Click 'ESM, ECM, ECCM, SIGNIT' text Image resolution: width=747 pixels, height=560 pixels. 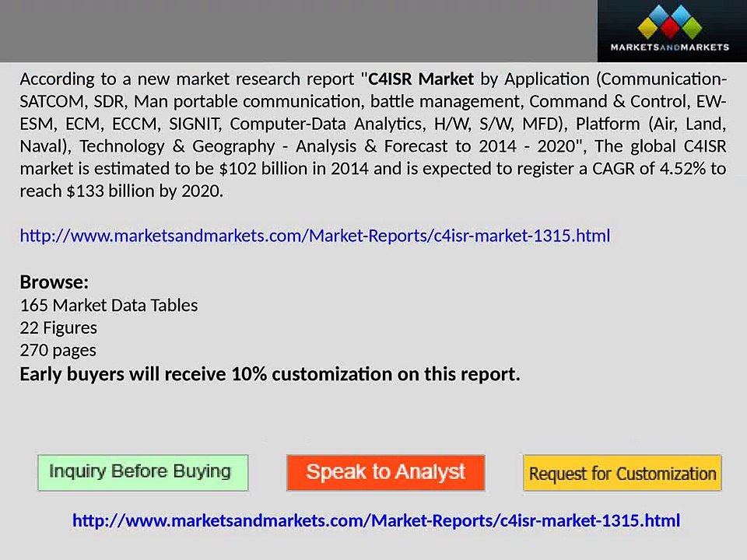121,124
